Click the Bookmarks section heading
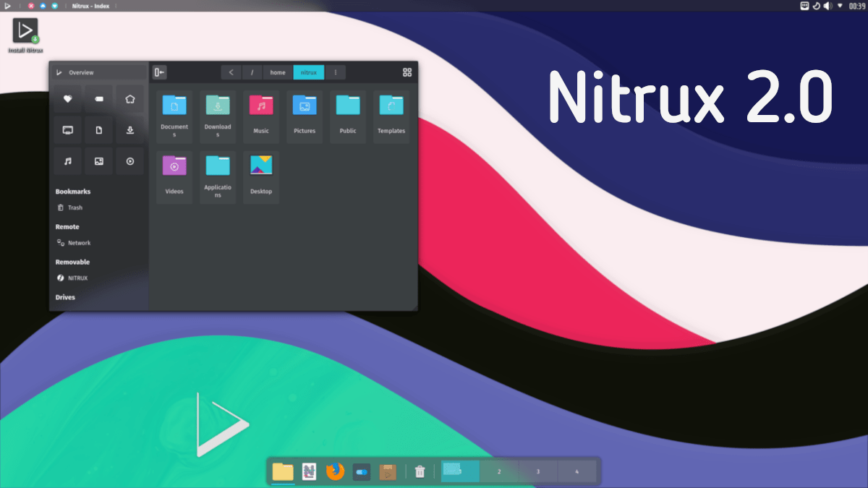The height and width of the screenshot is (488, 868). pos(73,192)
